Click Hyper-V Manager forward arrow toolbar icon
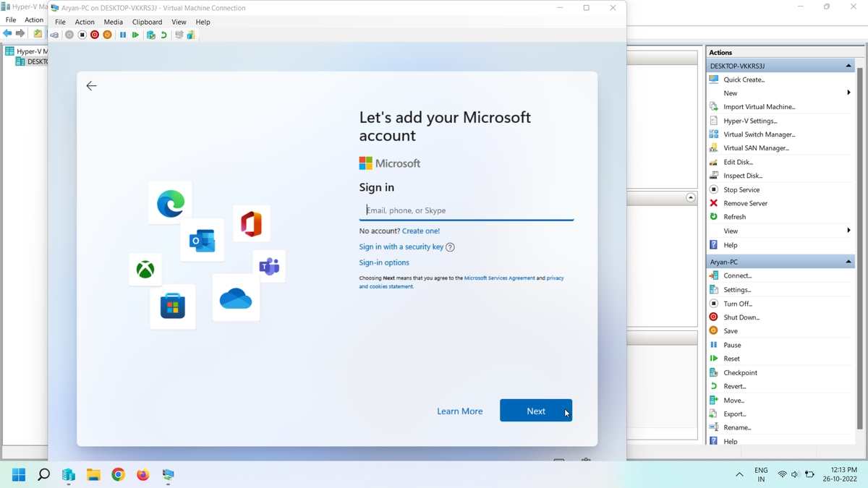The height and width of the screenshot is (488, 868). [x=20, y=34]
